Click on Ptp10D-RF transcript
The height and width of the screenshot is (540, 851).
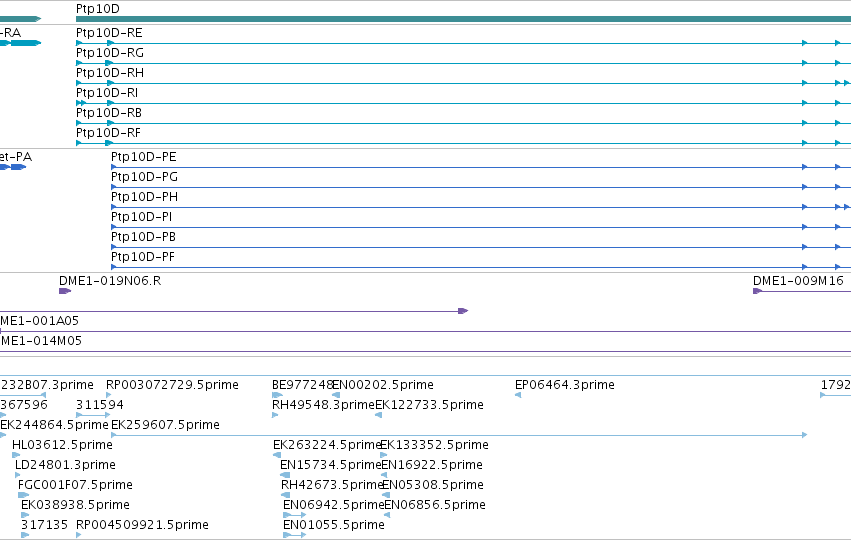coord(109,134)
